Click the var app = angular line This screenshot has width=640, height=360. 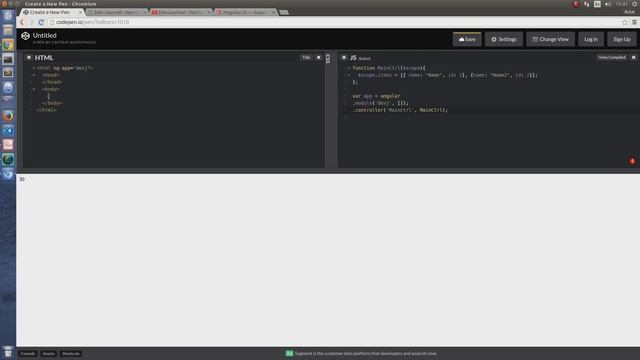(x=376, y=96)
